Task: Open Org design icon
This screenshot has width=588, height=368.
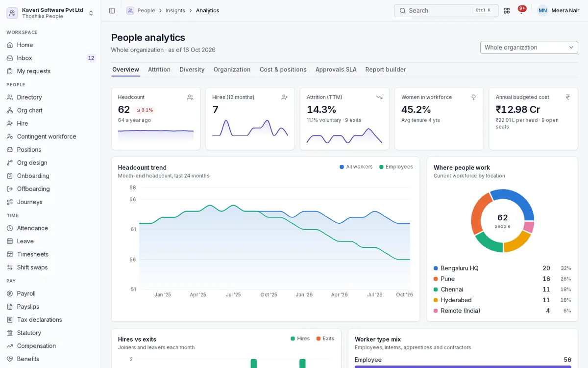Action: 10,163
